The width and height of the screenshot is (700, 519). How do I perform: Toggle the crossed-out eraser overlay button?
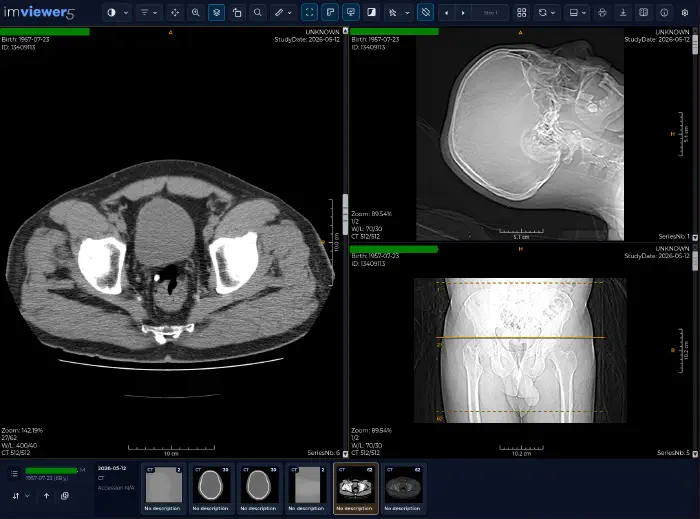pos(425,12)
